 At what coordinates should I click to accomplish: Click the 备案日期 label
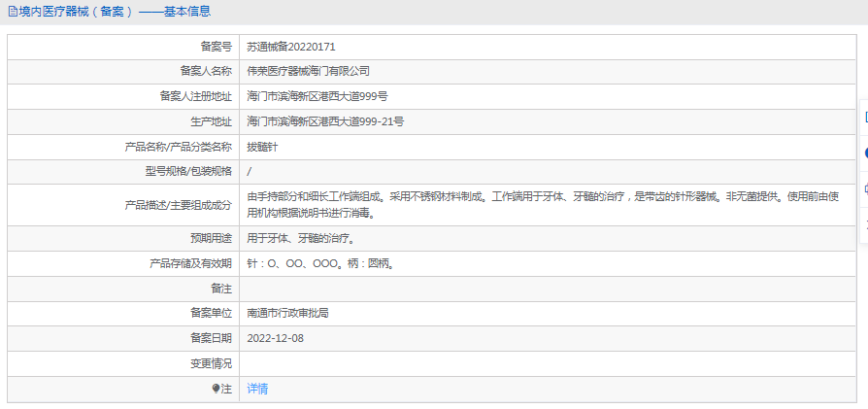[x=211, y=338]
